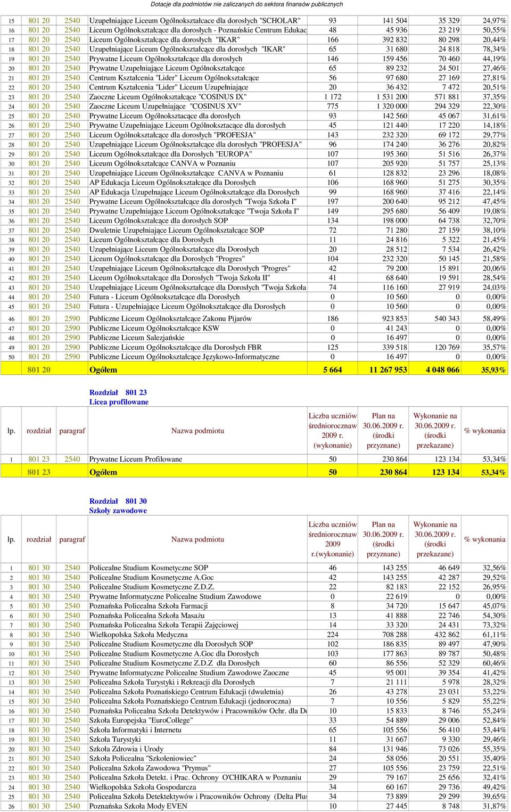Click the percentage '73,32%'
This screenshot has width=511, height=812.
tap(494, 625)
